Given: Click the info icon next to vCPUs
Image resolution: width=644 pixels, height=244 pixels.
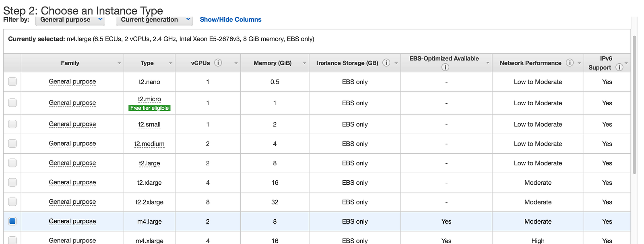Looking at the screenshot, I should pyautogui.click(x=218, y=63).
